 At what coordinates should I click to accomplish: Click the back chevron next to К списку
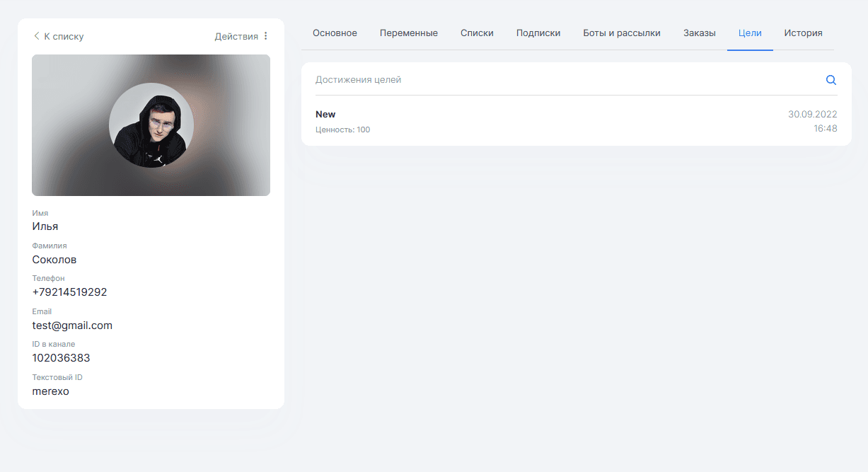pyautogui.click(x=36, y=36)
